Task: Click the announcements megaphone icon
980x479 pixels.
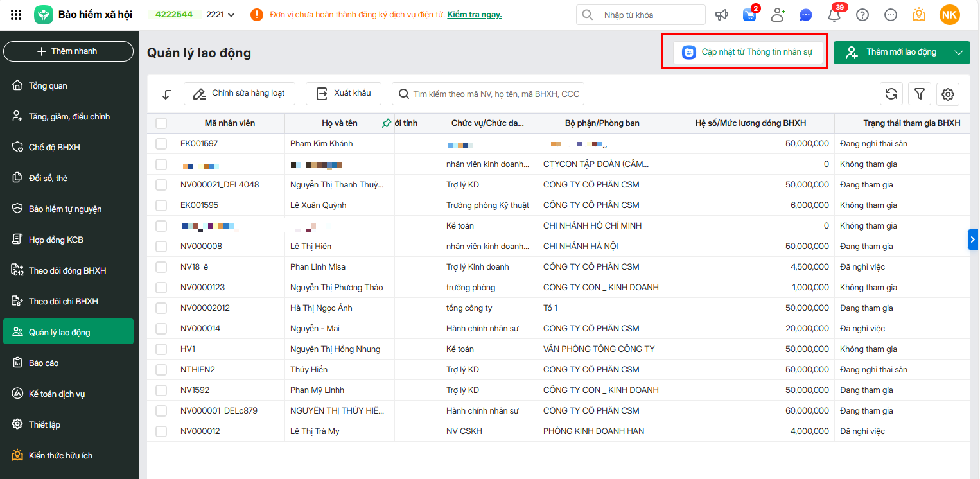Action: (x=722, y=15)
